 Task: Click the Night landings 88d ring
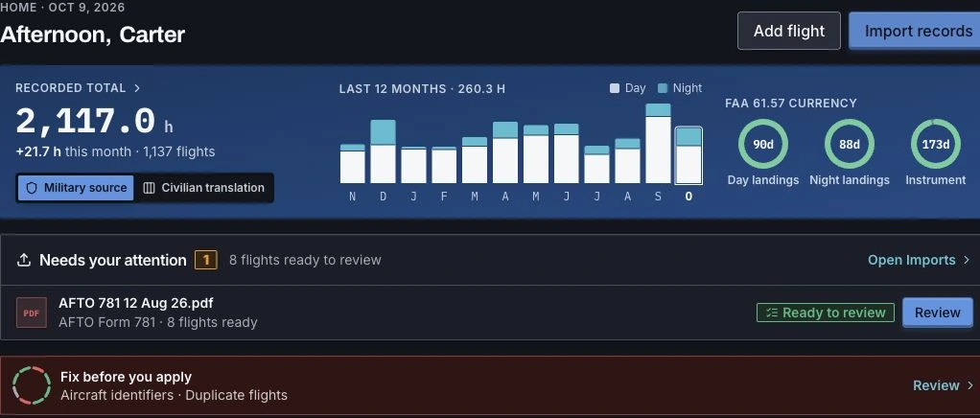click(x=850, y=145)
